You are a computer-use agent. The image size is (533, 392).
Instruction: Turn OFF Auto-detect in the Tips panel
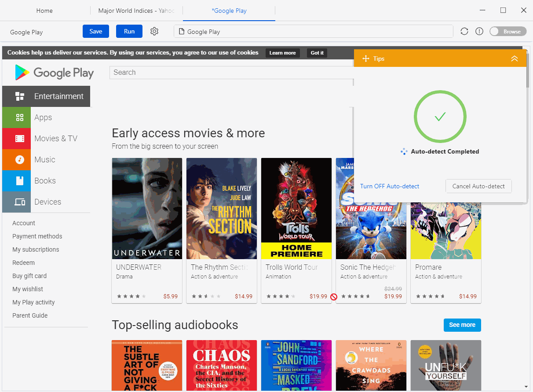[x=389, y=186]
